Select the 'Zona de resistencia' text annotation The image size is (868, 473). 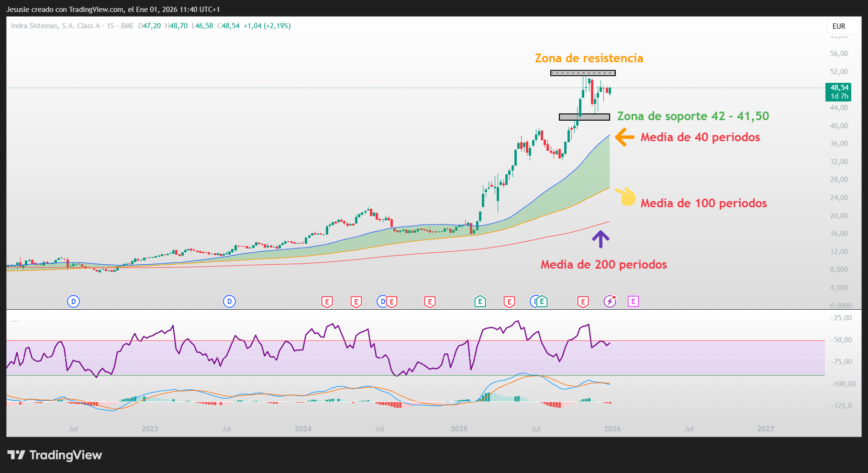tap(589, 58)
